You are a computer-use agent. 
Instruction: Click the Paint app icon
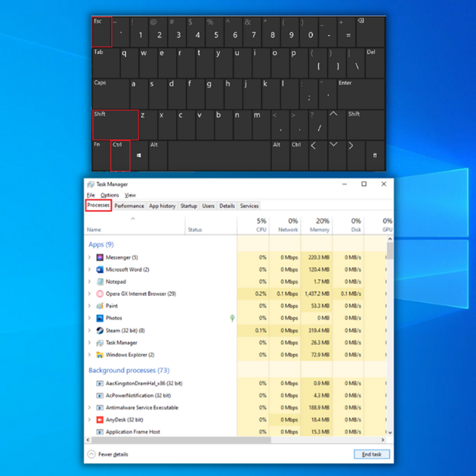point(100,306)
